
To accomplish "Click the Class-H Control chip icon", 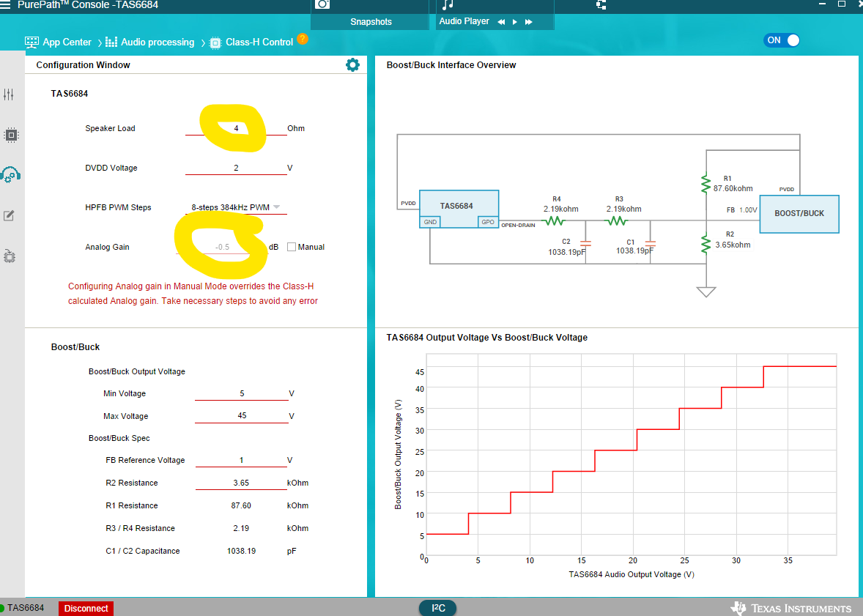I will click(215, 42).
